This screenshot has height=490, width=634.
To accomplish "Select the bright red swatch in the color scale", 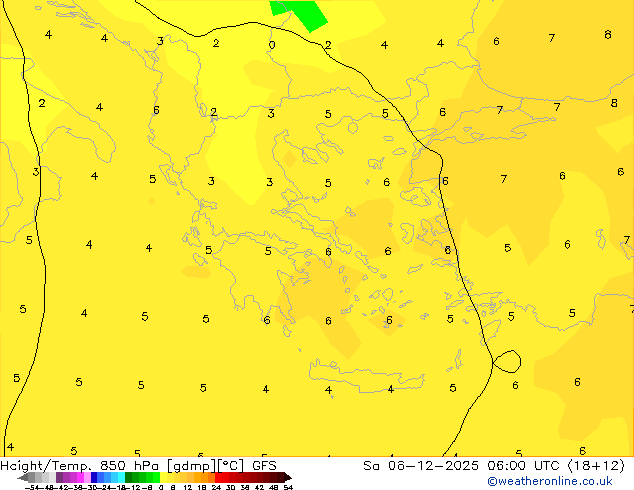I will (x=218, y=477).
